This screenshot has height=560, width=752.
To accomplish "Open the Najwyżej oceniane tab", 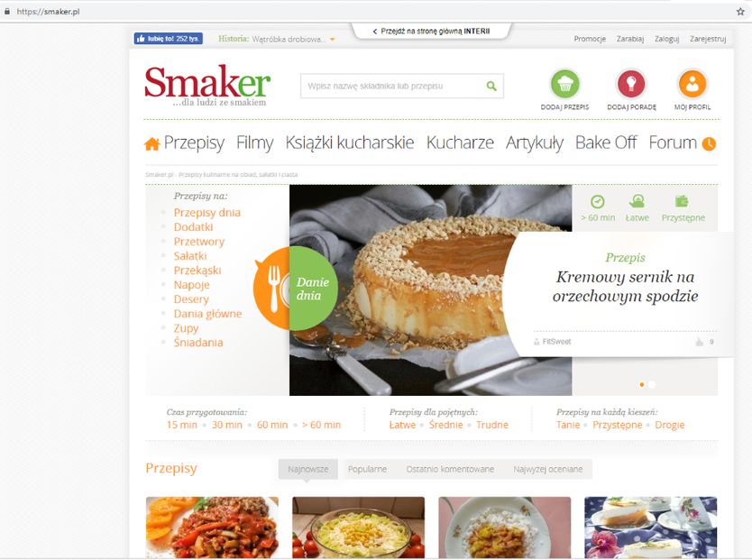I will click(x=547, y=469).
